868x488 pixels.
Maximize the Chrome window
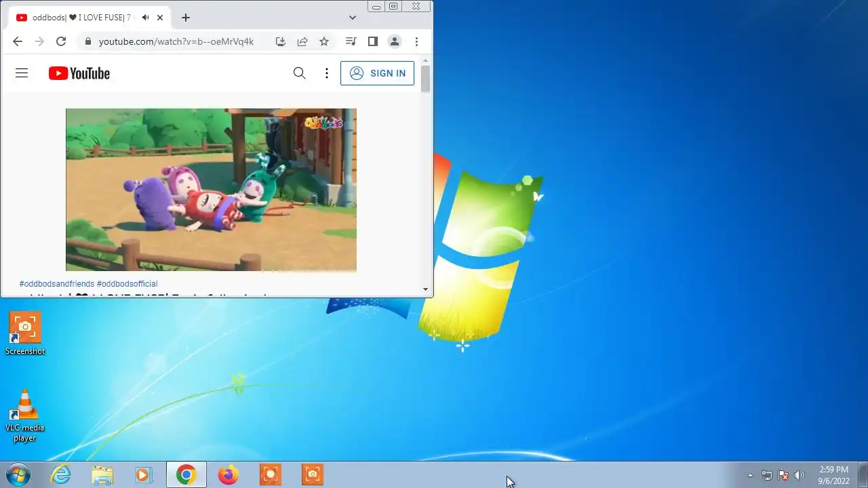(393, 6)
